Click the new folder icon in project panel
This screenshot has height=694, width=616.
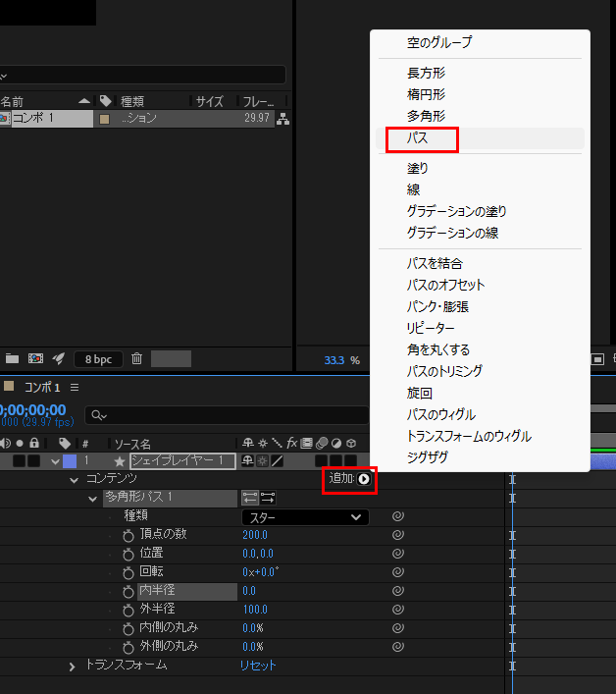click(x=12, y=358)
